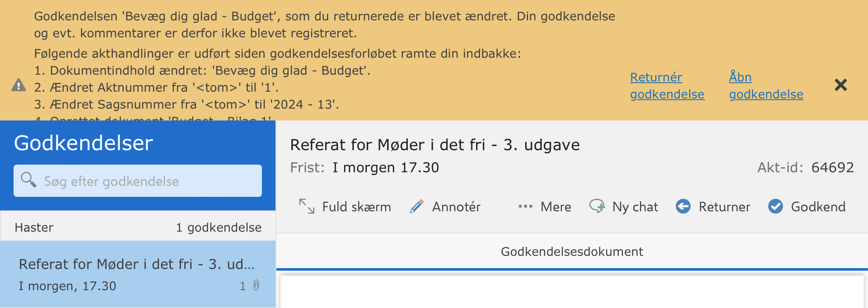Click the warning triangle icon in banner
This screenshot has width=868, height=308.
[19, 85]
